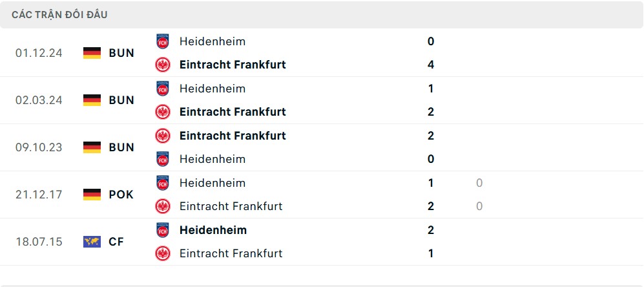Viewport: 644px width, 287px height.
Task: Open Heidenheim team in 02.03.24 match
Action: tap(213, 89)
